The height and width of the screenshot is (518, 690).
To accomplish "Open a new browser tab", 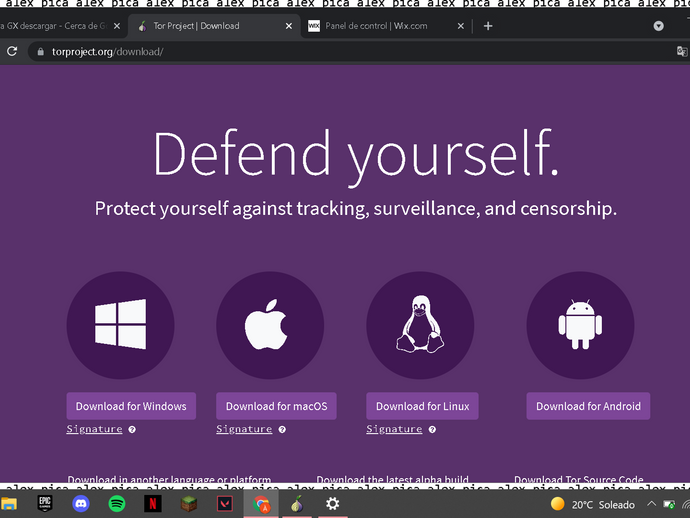I will 488,26.
